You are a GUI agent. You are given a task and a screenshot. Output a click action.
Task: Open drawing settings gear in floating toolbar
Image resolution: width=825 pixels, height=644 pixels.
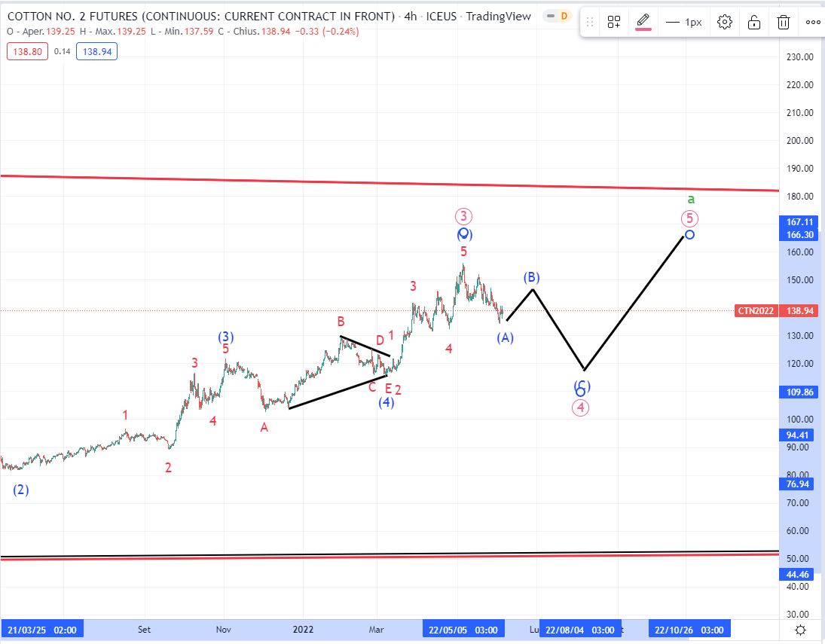(x=725, y=22)
